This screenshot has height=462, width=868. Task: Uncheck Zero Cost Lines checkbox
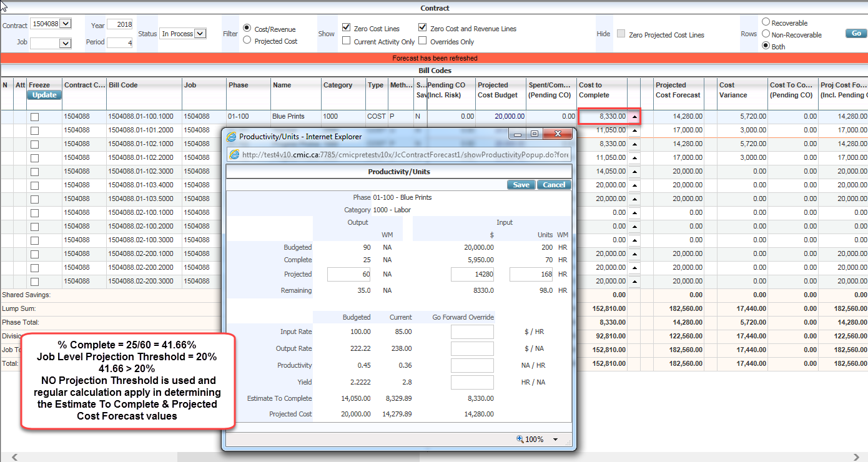[347, 28]
